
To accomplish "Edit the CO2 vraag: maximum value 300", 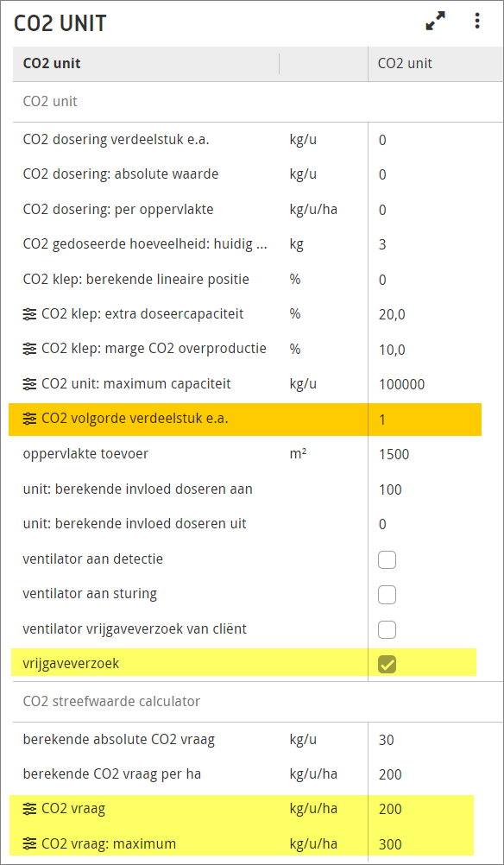I will [x=390, y=844].
